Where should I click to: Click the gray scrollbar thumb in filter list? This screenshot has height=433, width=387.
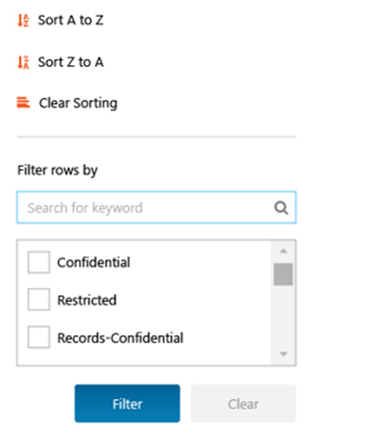(x=283, y=274)
